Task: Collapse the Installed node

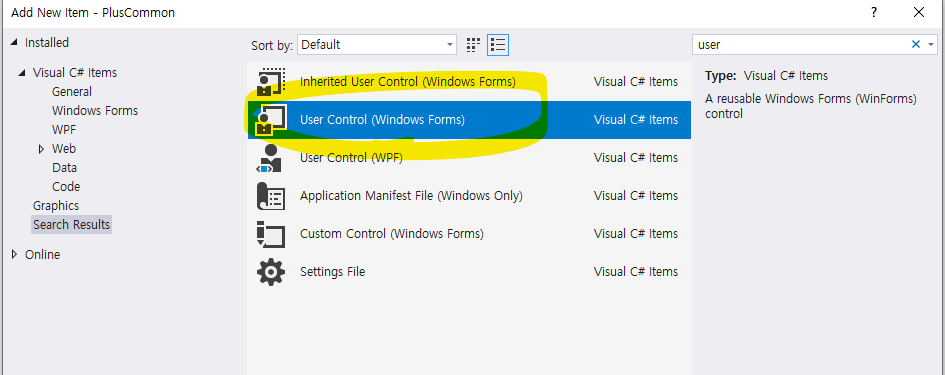Action: point(14,42)
